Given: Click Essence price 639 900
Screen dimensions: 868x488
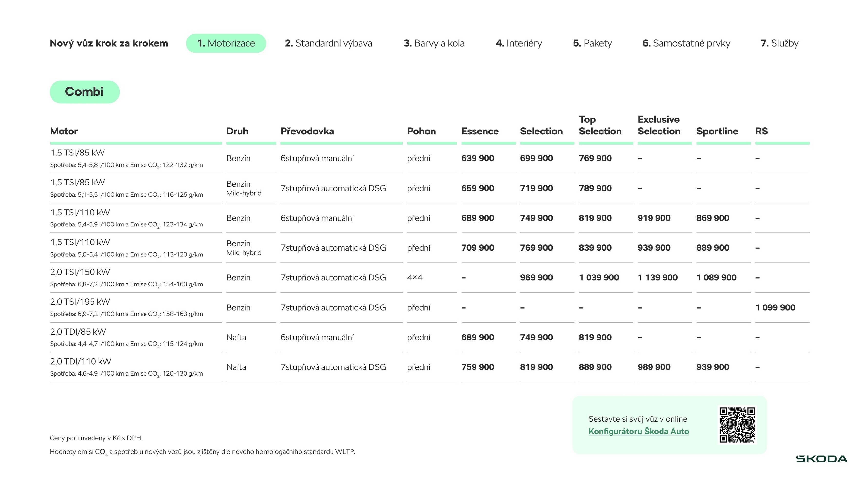Looking at the screenshot, I should click(x=477, y=158).
